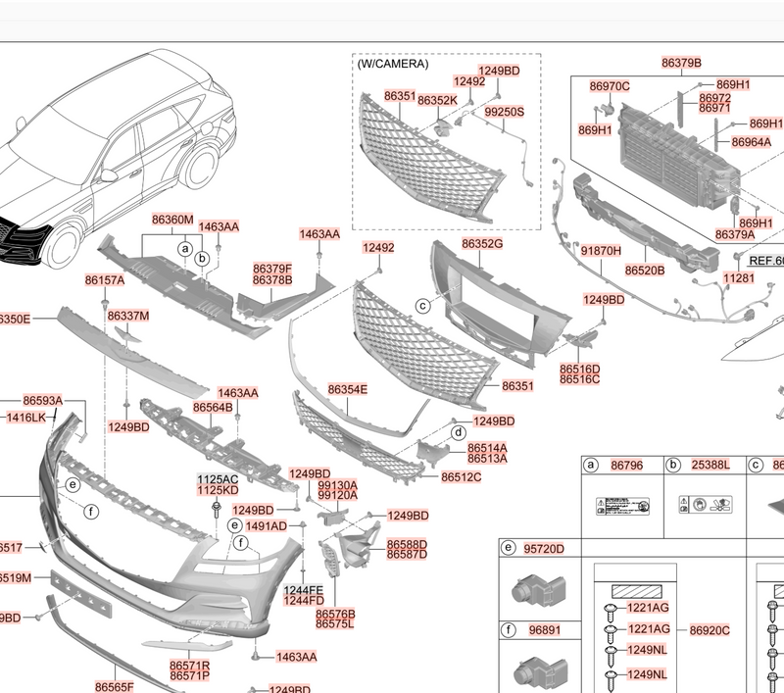
Task: Select part number 86571R
Action: pos(189,666)
